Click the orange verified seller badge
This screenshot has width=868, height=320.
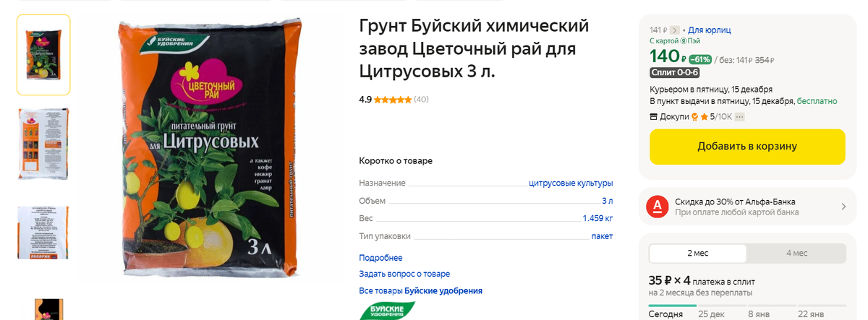pos(695,116)
